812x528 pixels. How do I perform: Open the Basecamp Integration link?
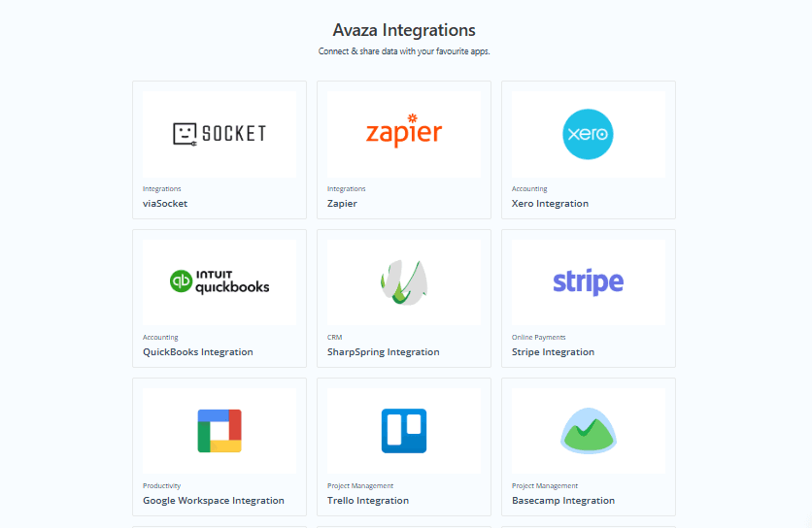563,501
